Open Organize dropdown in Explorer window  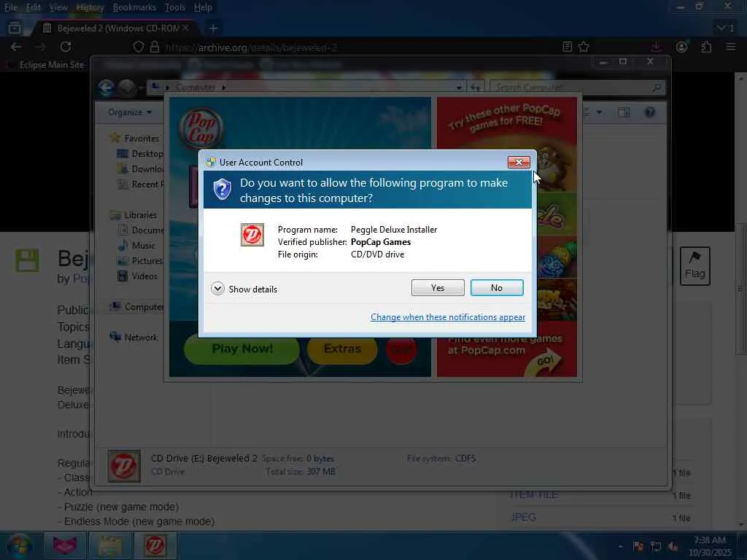130,112
